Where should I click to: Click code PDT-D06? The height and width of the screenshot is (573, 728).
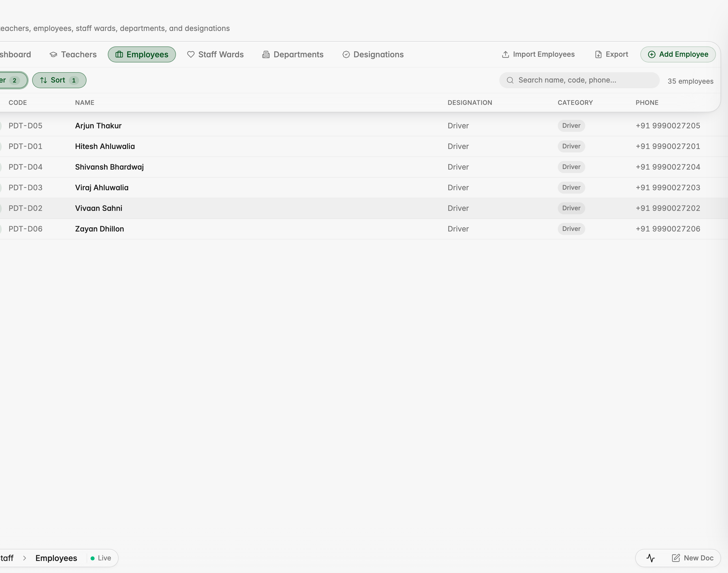pos(26,229)
